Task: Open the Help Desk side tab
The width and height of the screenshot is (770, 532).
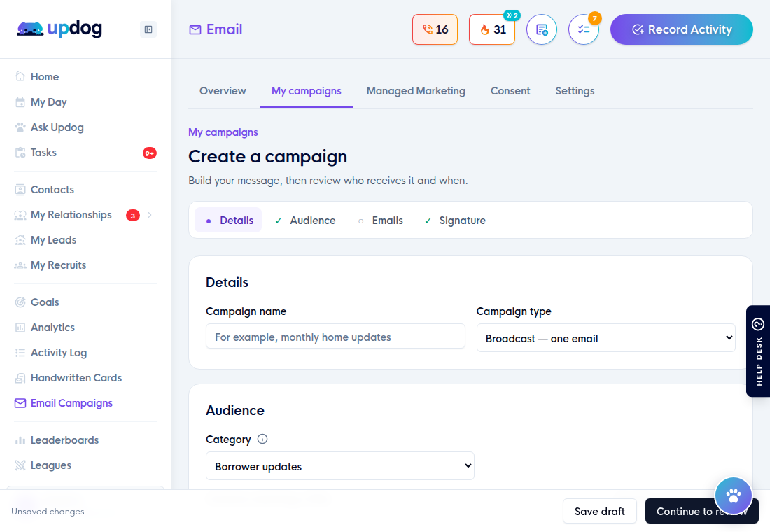Action: tap(758, 351)
